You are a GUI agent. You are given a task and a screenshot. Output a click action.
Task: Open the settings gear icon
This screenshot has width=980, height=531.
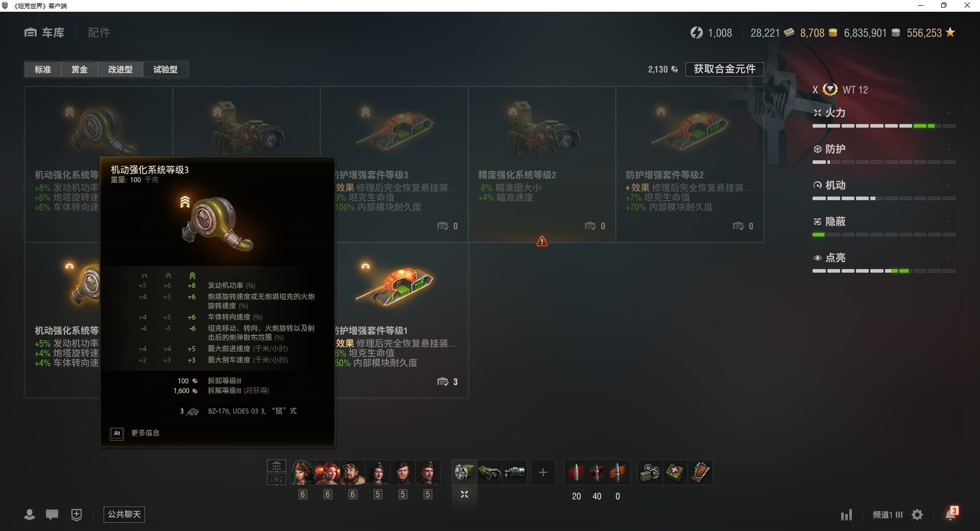coord(917,515)
